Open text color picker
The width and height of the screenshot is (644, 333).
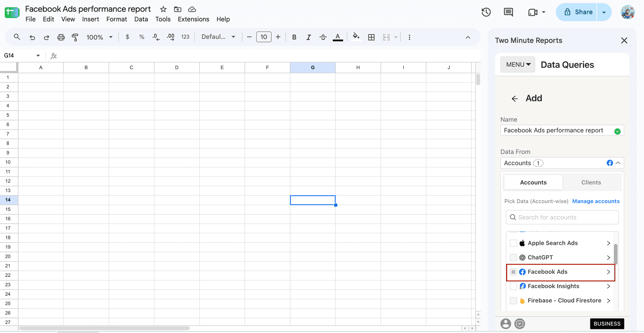(x=338, y=37)
